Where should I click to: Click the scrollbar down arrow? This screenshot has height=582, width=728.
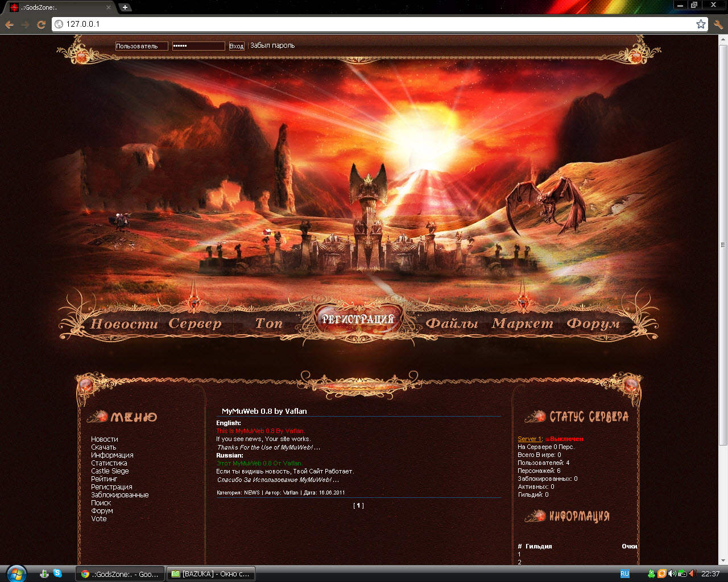[x=723, y=561]
